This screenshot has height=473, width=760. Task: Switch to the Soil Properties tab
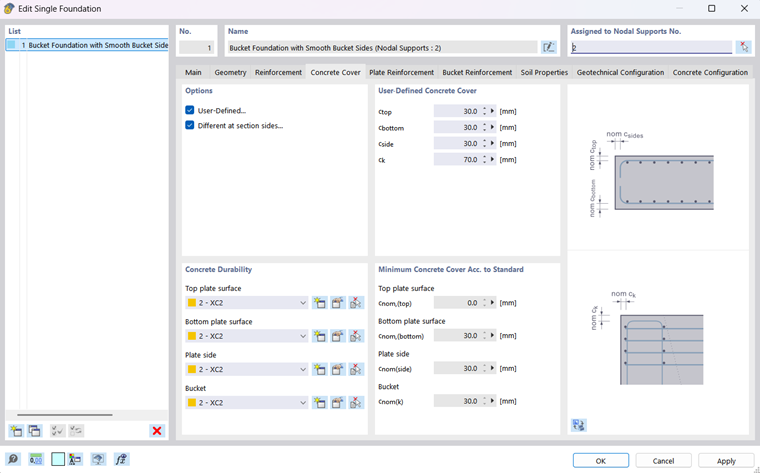(544, 72)
